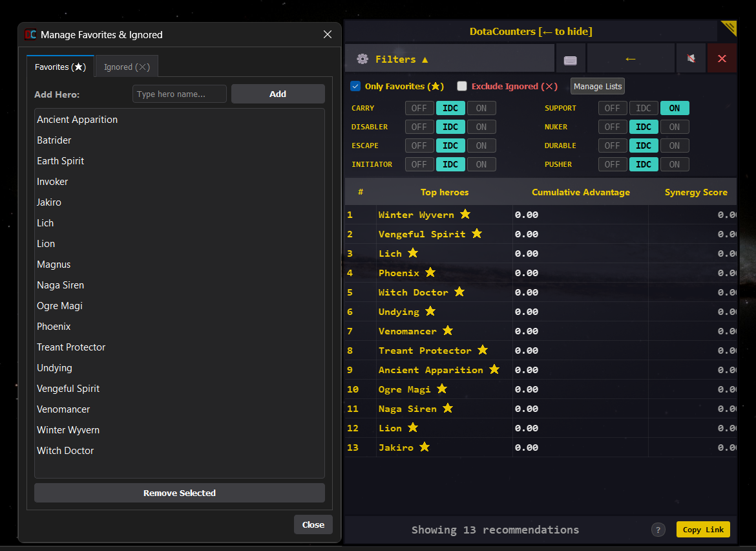
Task: Enable the Exclude Ignored checkbox
Action: (x=462, y=86)
